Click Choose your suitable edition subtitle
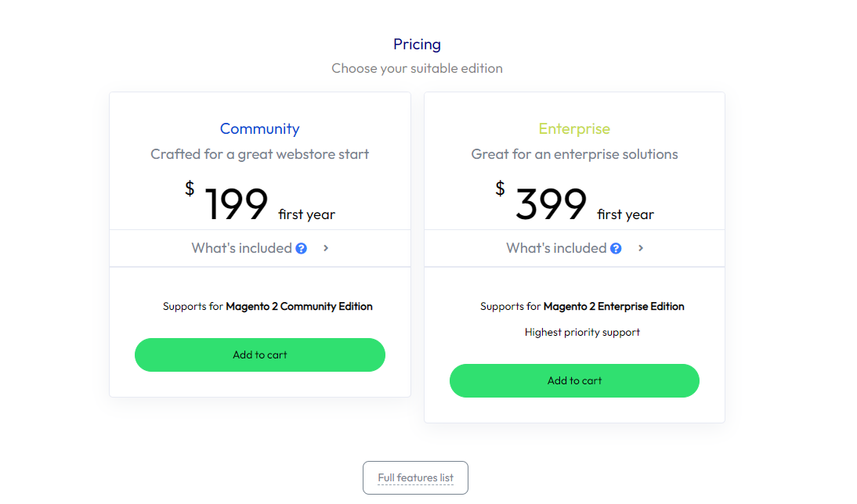Viewport: 857px width, 504px height. [x=417, y=68]
